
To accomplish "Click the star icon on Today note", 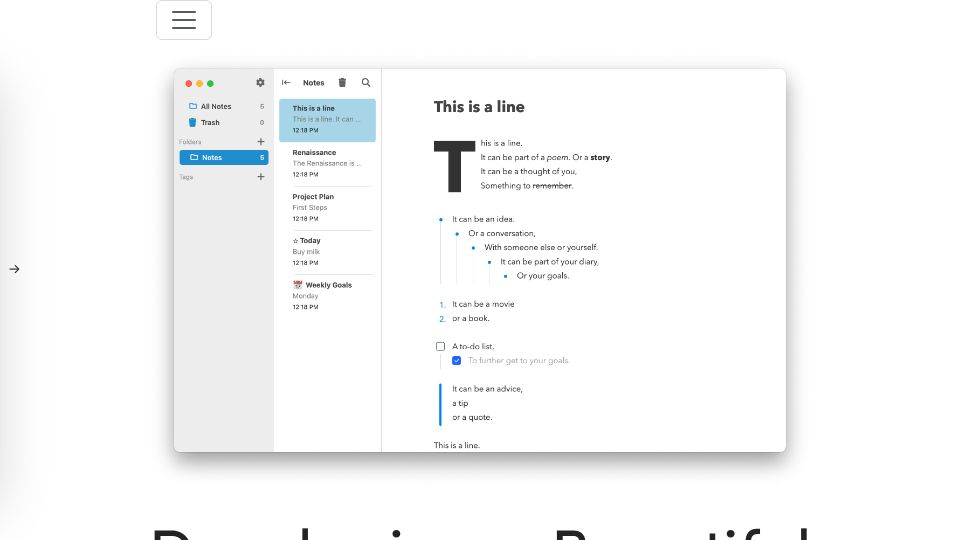I will (x=295, y=241).
